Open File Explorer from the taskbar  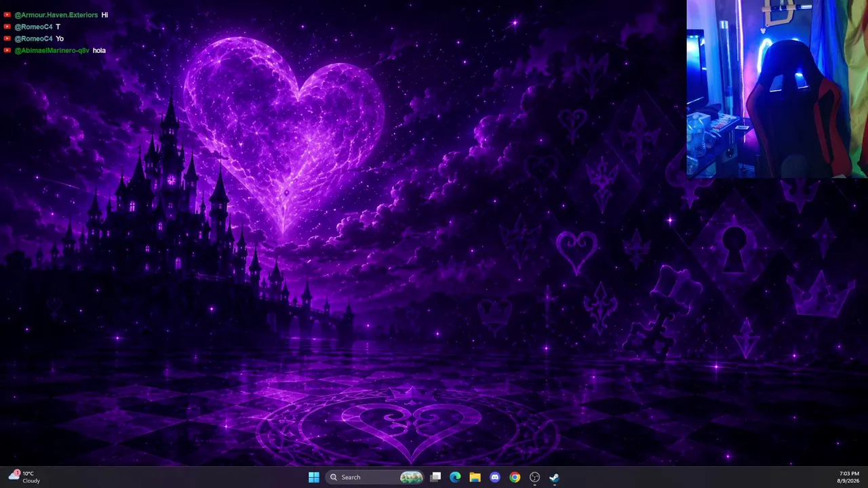[x=475, y=477]
